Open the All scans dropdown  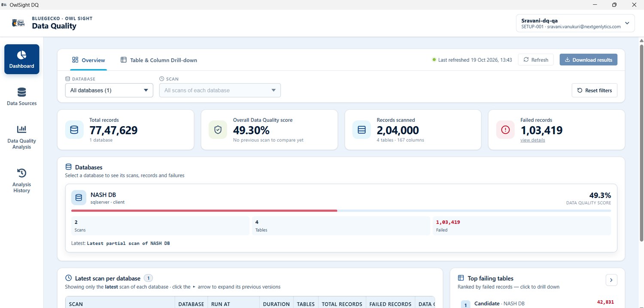(x=220, y=91)
